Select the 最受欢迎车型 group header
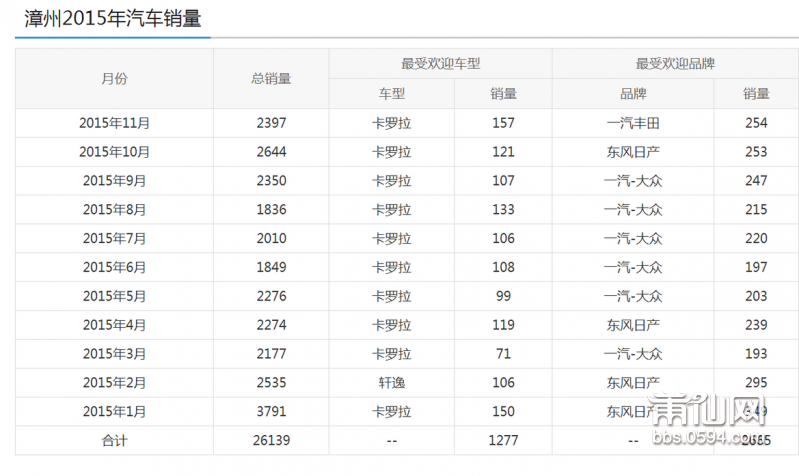The height and width of the screenshot is (476, 799). [x=440, y=64]
